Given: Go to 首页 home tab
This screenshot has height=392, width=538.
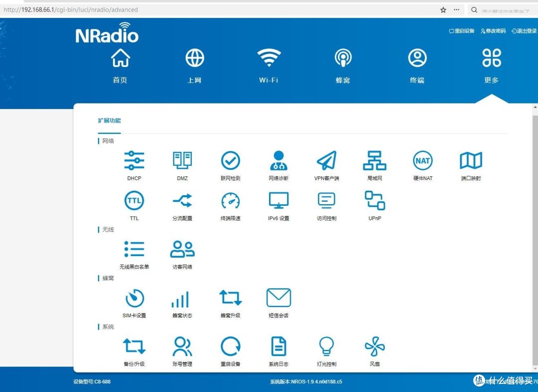Looking at the screenshot, I should point(120,66).
